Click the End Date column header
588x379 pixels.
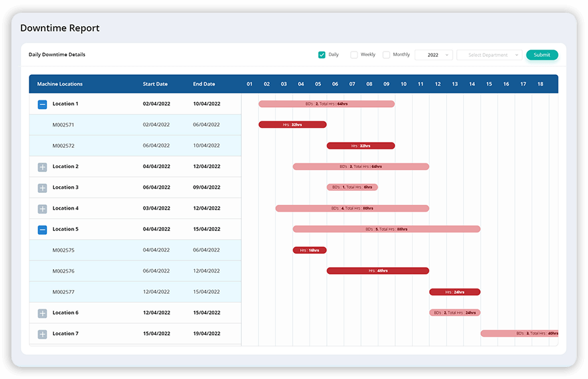pos(204,84)
